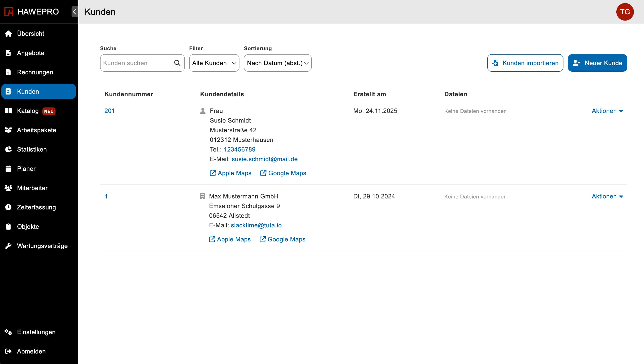The image size is (644, 364).
Task: Click the Wartungsverträge wrench icon
Action: tap(8, 246)
